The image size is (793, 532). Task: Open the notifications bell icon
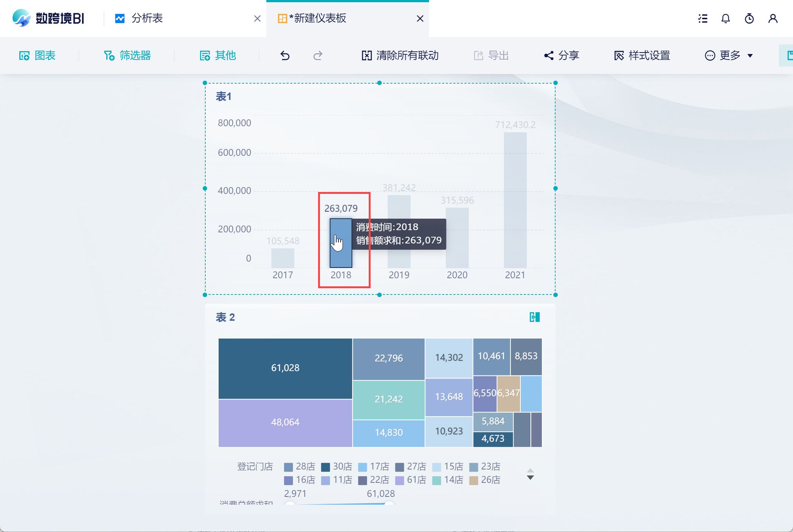pos(725,18)
